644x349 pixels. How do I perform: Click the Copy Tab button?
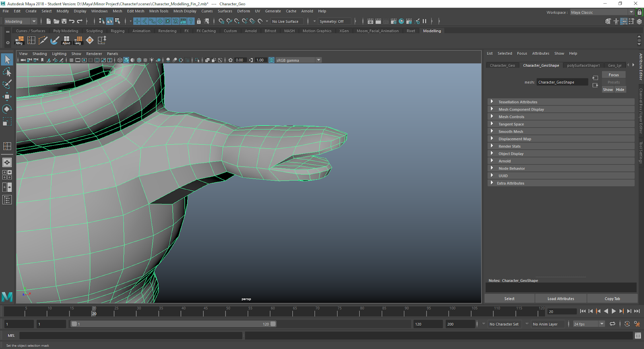pyautogui.click(x=612, y=299)
